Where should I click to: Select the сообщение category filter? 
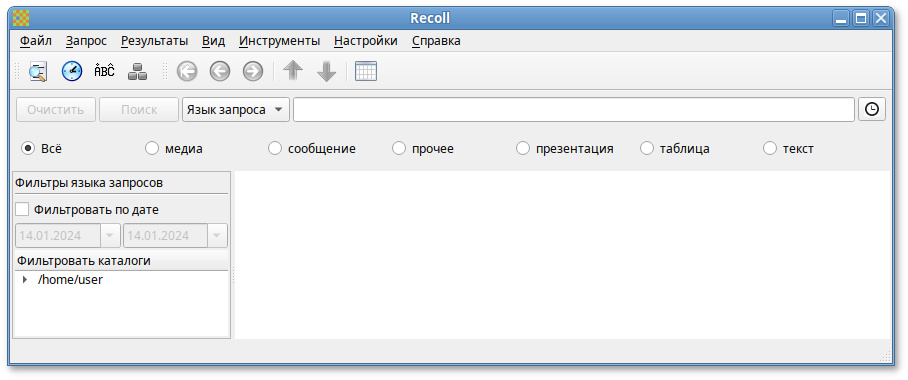pyautogui.click(x=275, y=149)
